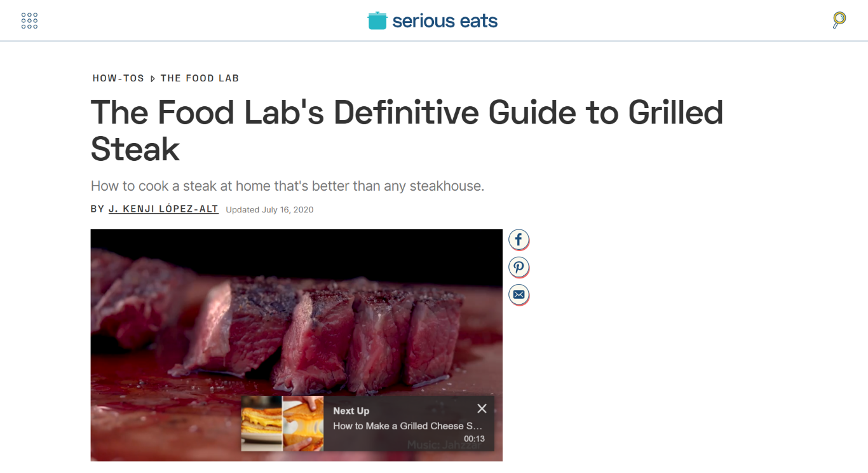
Task: Dismiss the Next Up video overlay
Action: pos(482,409)
